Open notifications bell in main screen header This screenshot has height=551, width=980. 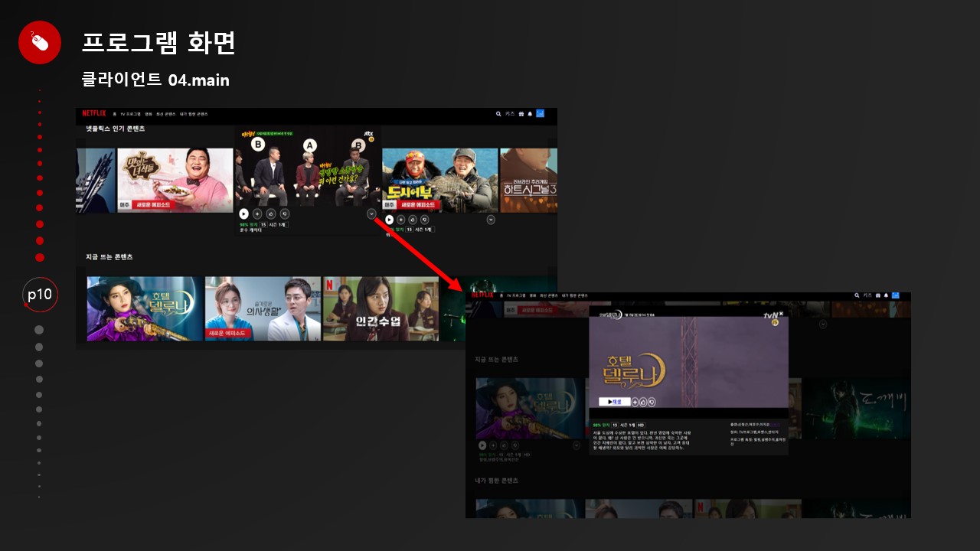(530, 114)
